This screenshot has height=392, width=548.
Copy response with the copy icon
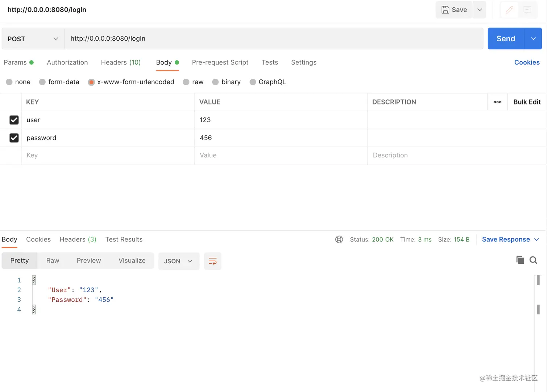point(520,260)
